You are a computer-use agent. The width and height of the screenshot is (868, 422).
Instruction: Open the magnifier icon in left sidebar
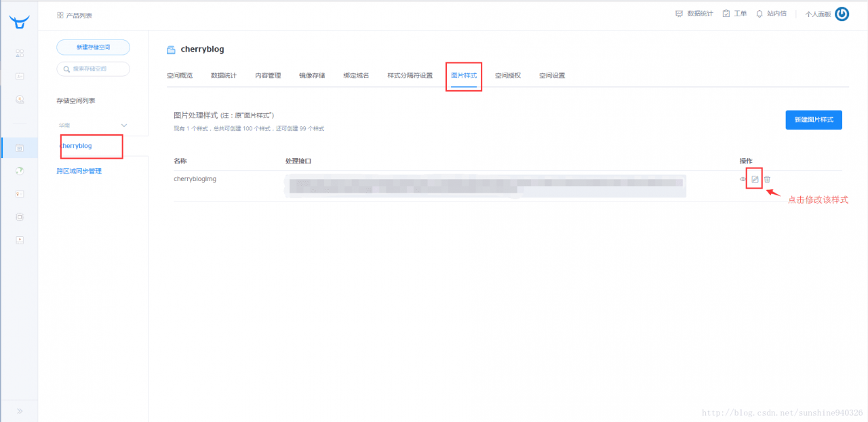coord(20,99)
